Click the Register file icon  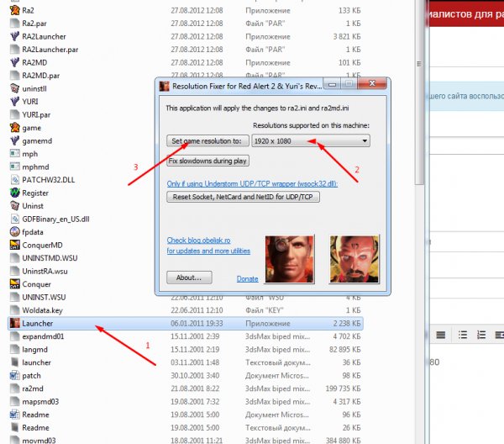14,193
